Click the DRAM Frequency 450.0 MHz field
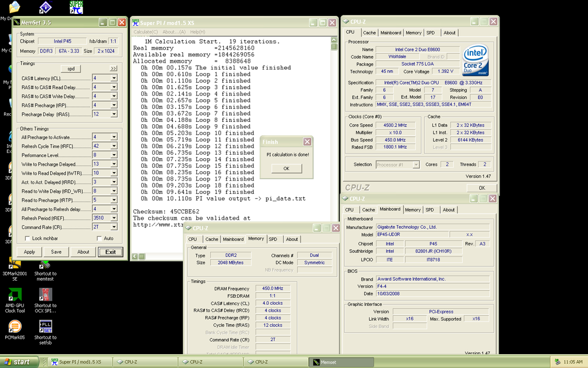 pos(273,289)
